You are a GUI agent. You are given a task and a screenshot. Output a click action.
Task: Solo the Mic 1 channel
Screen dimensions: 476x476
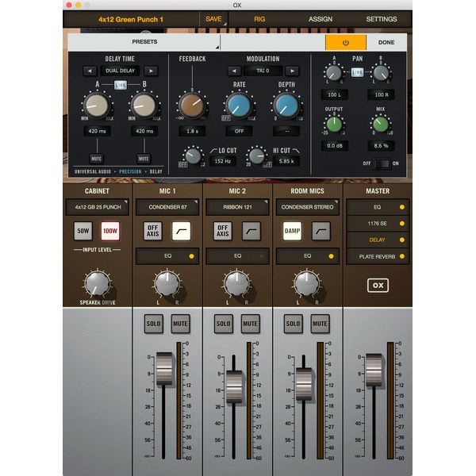coord(153,324)
